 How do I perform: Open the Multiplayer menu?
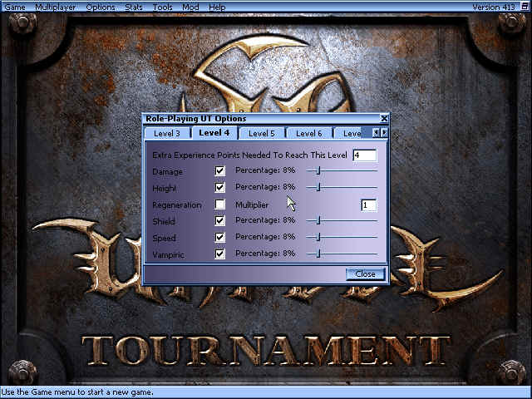(56, 7)
